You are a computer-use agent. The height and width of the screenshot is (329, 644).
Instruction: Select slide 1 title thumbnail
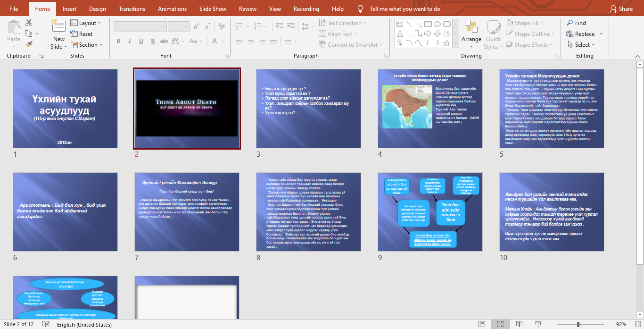click(65, 109)
